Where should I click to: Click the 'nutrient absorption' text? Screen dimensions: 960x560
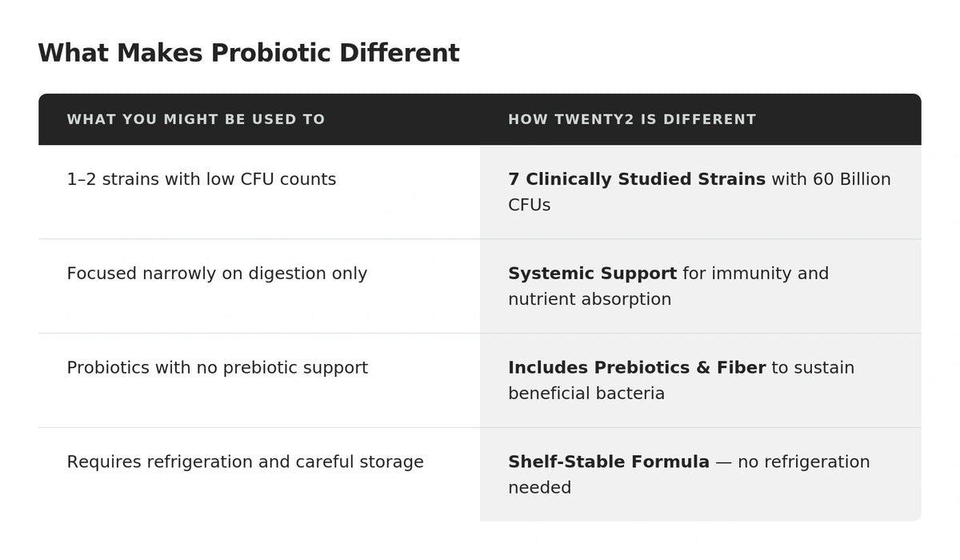tap(590, 299)
